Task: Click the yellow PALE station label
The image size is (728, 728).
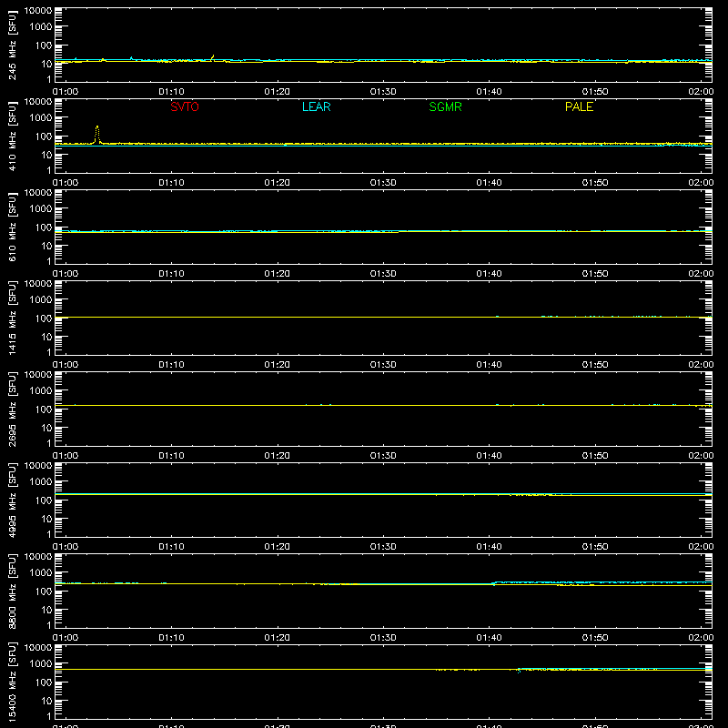Action: [579, 106]
